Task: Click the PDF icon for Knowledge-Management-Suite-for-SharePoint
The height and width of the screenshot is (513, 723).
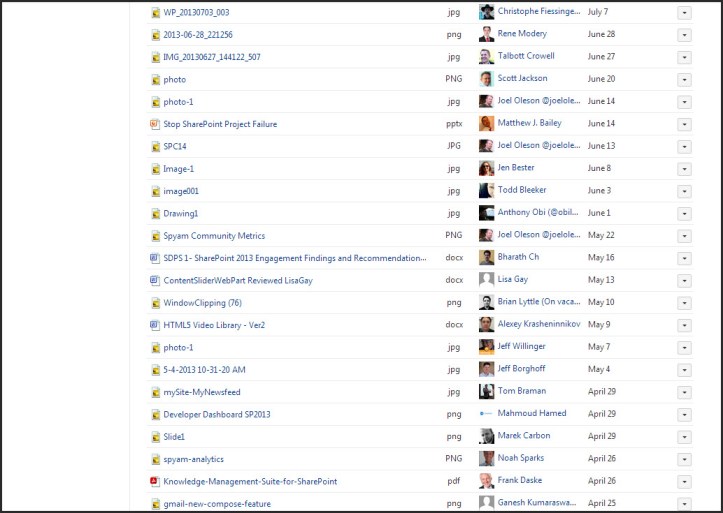Action: point(155,482)
